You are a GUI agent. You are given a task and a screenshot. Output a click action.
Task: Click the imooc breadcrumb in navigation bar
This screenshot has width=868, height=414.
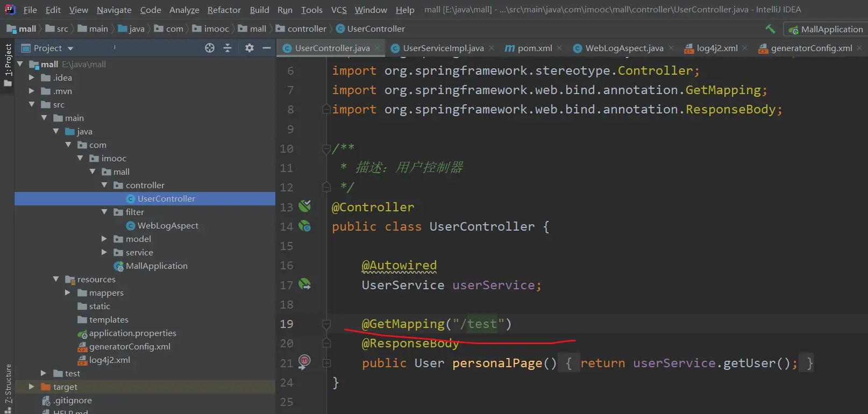pos(216,29)
